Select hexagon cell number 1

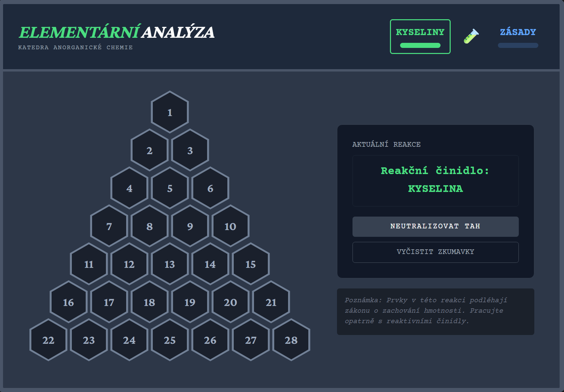[170, 112]
